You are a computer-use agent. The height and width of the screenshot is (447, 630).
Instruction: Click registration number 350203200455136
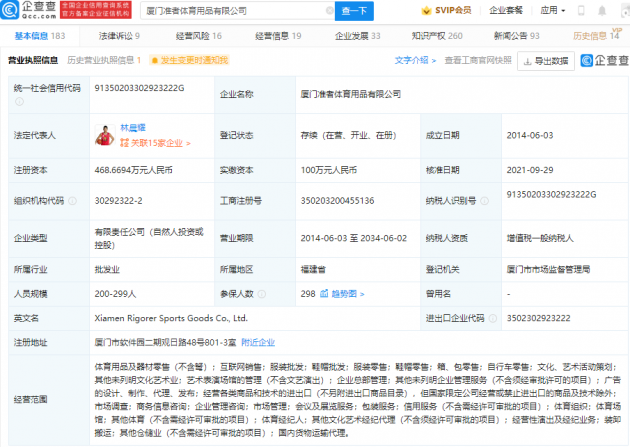(337, 201)
